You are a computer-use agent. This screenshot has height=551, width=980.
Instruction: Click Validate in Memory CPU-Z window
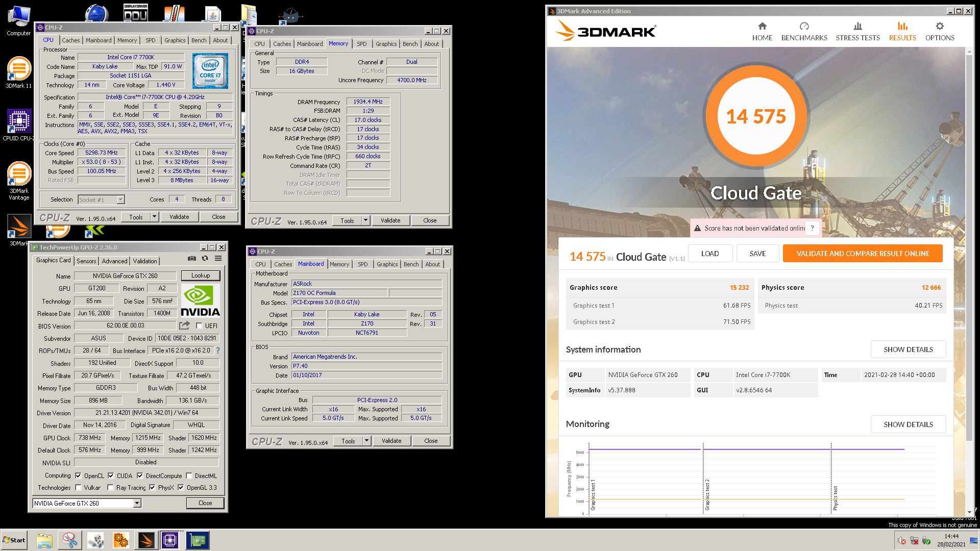[x=390, y=220]
